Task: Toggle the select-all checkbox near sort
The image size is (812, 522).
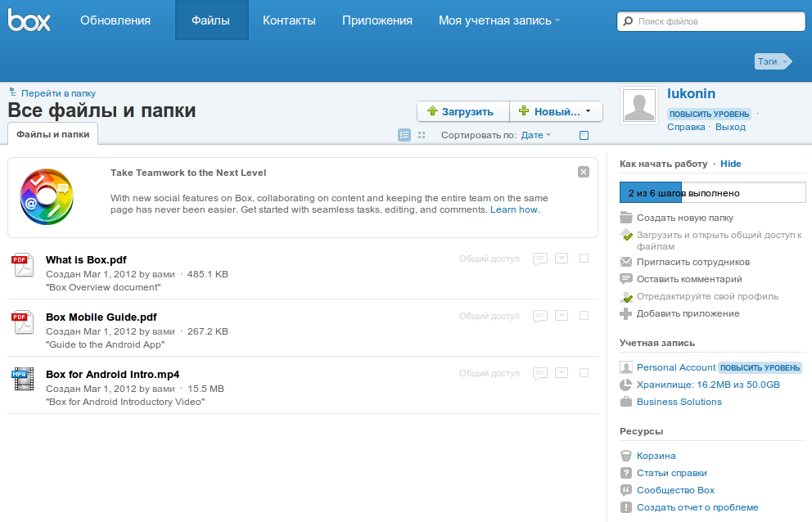Action: tap(584, 136)
